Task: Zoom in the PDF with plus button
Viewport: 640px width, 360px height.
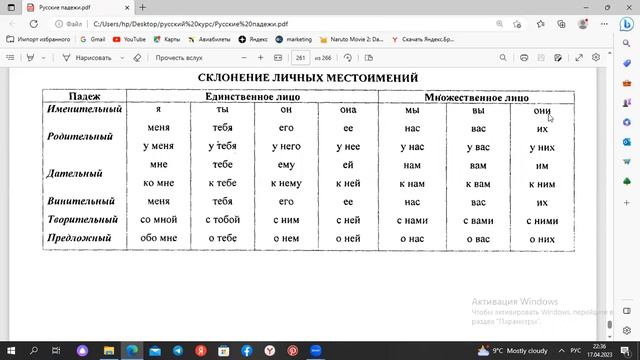Action: pyautogui.click(x=260, y=58)
